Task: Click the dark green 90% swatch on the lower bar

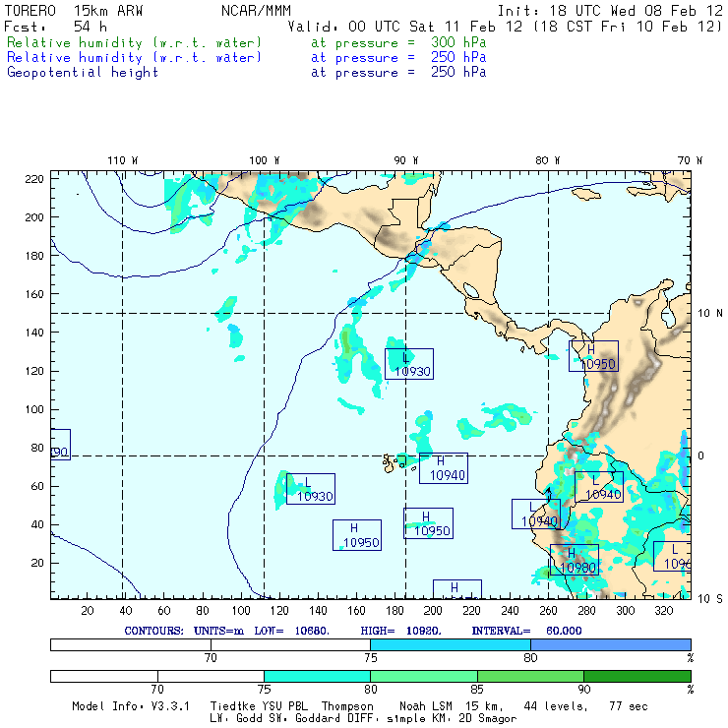Action: 637,677
